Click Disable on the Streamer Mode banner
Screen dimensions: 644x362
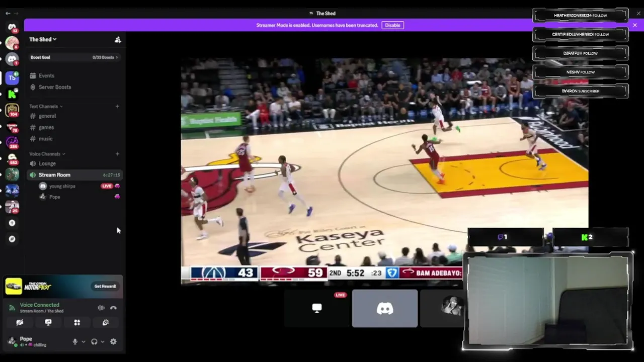point(392,25)
